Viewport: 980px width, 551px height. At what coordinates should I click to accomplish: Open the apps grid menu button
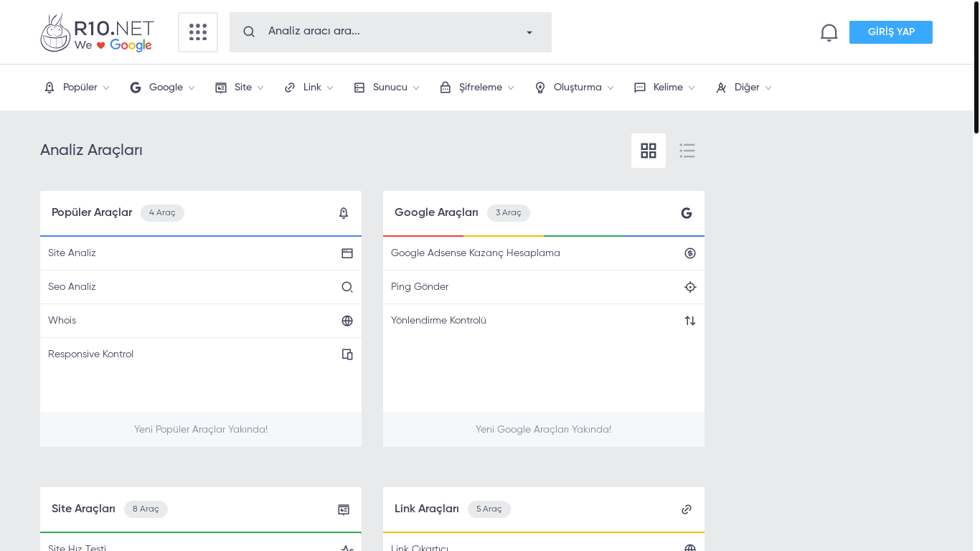click(x=198, y=32)
